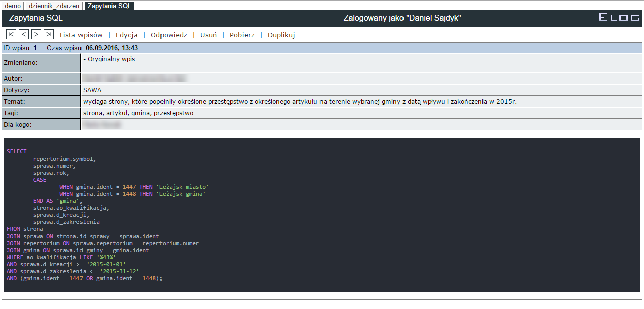Click the WHEN line with 'Leżajsk miasto'
The image size is (644, 309).
point(134,187)
